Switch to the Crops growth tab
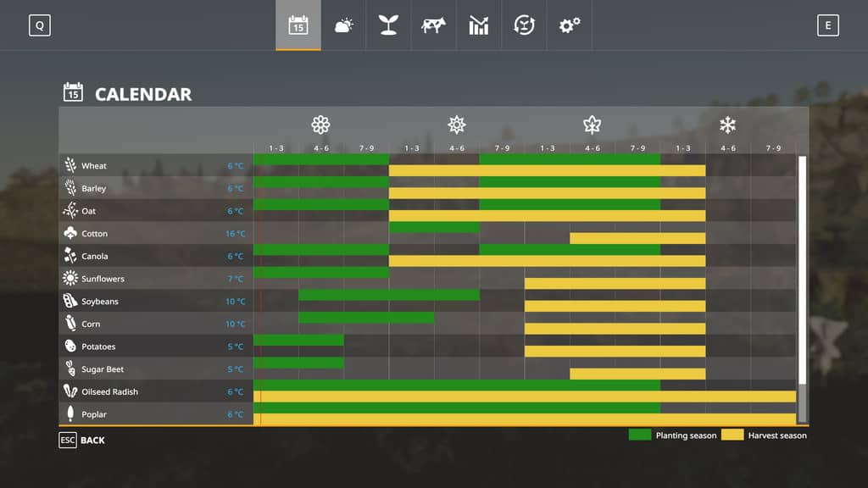 (x=388, y=25)
